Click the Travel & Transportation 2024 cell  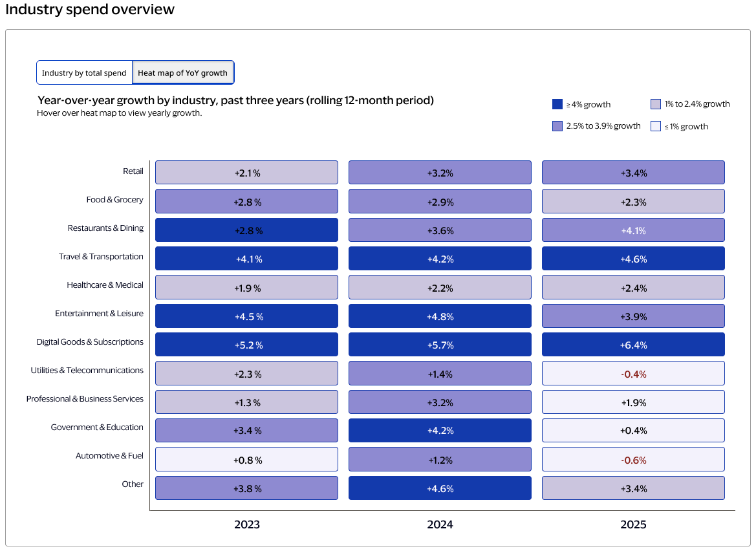[x=440, y=258]
